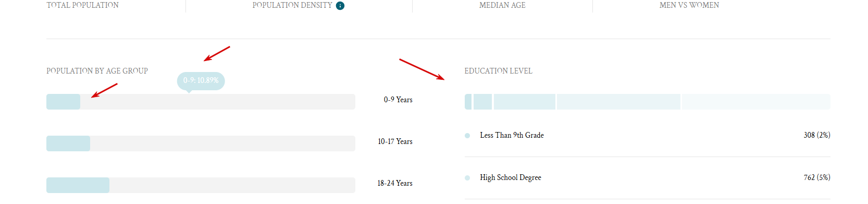Viewport: 868px width, 204px height.
Task: Click the Population Density heading
Action: [x=292, y=5]
